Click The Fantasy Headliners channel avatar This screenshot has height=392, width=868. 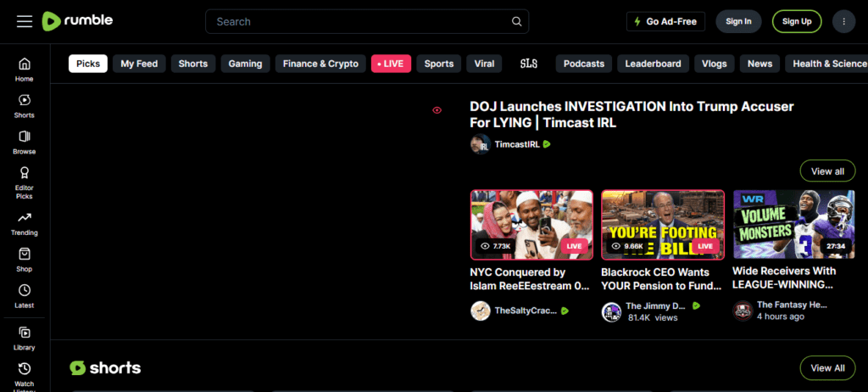pyautogui.click(x=743, y=311)
